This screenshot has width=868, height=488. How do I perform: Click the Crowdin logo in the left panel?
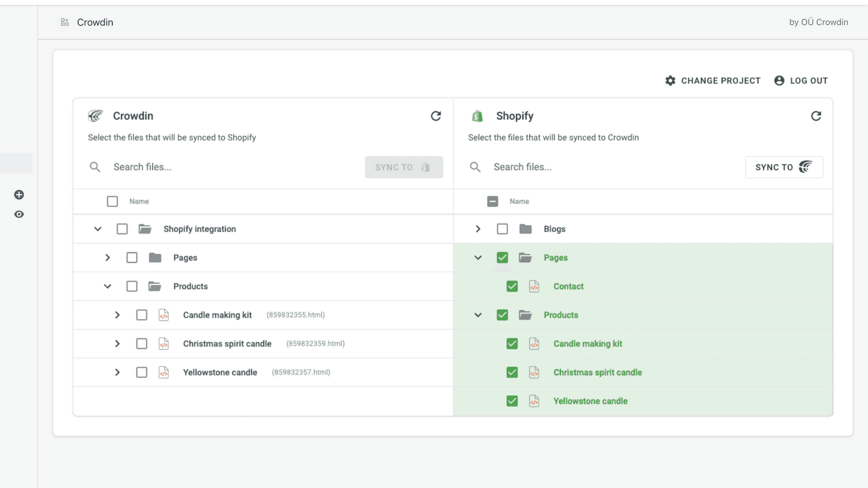pyautogui.click(x=95, y=115)
